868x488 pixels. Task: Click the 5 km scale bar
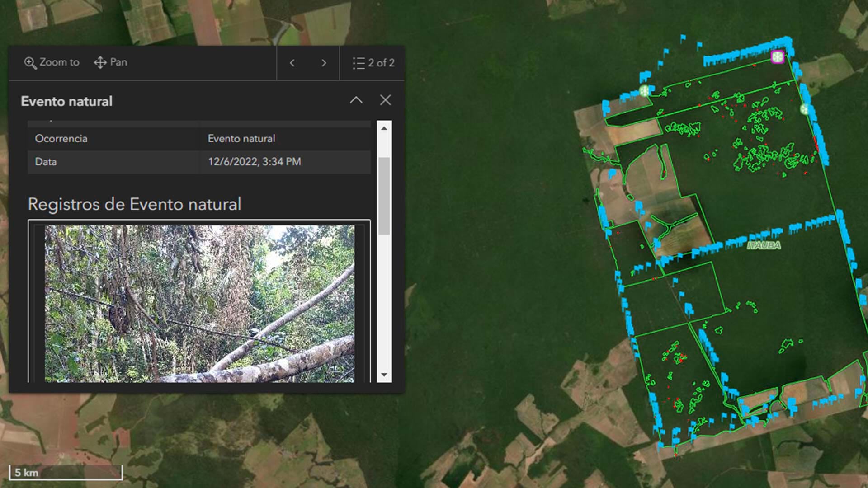pyautogui.click(x=66, y=473)
